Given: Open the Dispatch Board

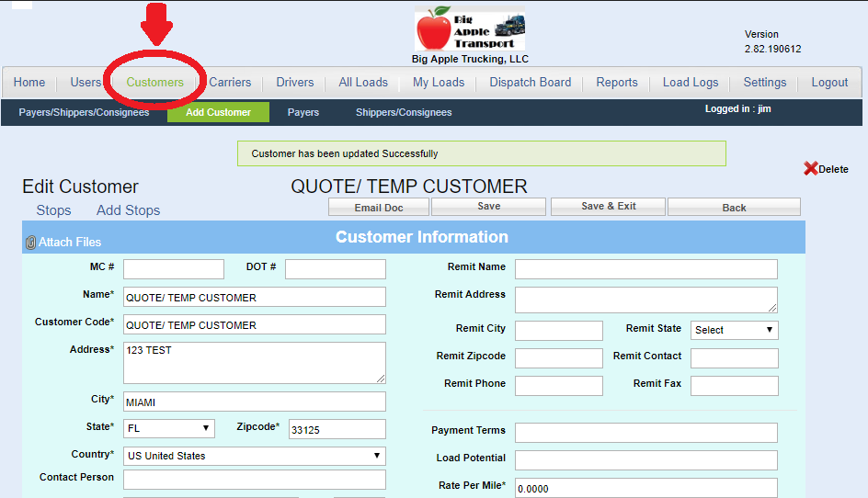Looking at the screenshot, I should point(531,83).
